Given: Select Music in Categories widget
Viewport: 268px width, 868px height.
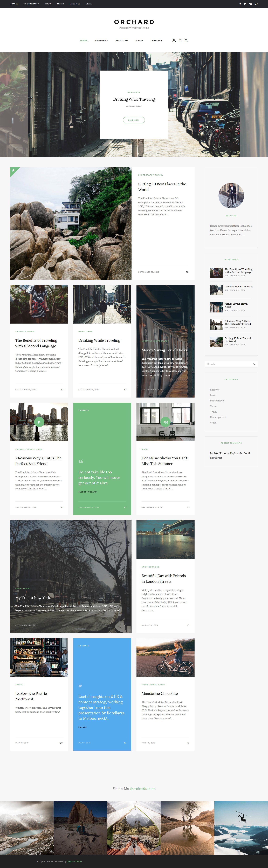Looking at the screenshot, I should coord(213,395).
